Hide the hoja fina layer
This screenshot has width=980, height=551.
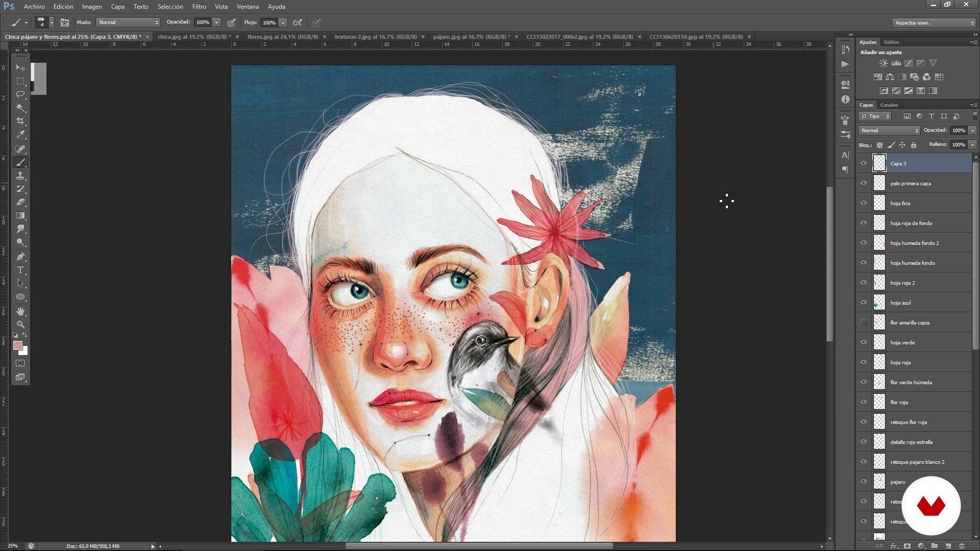point(864,203)
